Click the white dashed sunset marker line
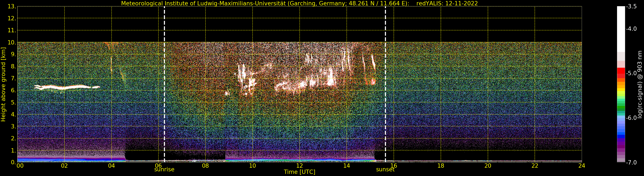 click(385, 84)
